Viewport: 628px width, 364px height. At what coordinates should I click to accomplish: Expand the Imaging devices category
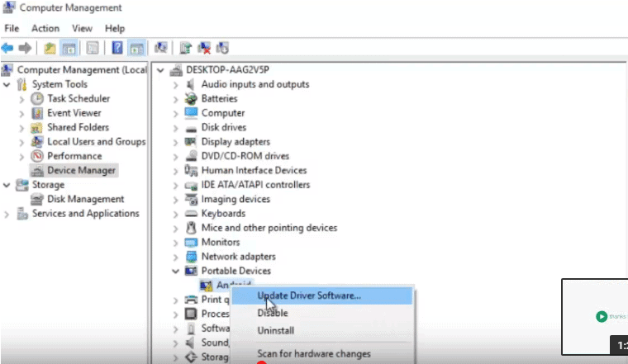pos(175,200)
